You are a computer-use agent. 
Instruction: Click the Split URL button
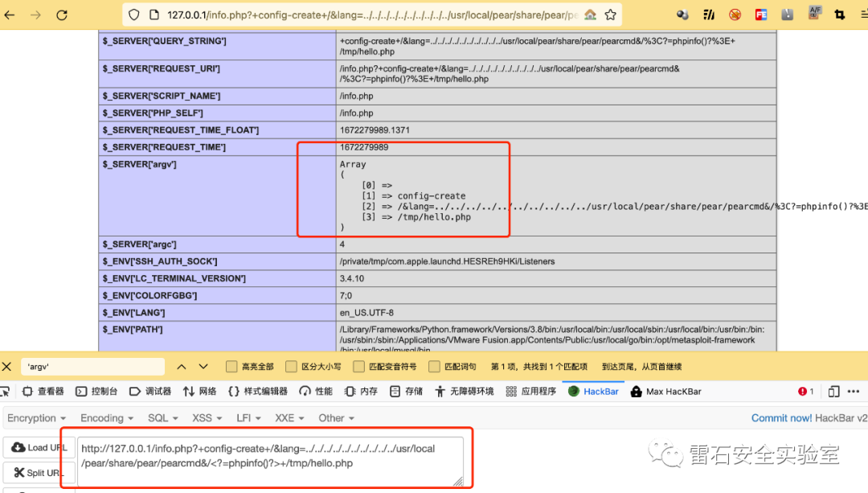tap(39, 473)
